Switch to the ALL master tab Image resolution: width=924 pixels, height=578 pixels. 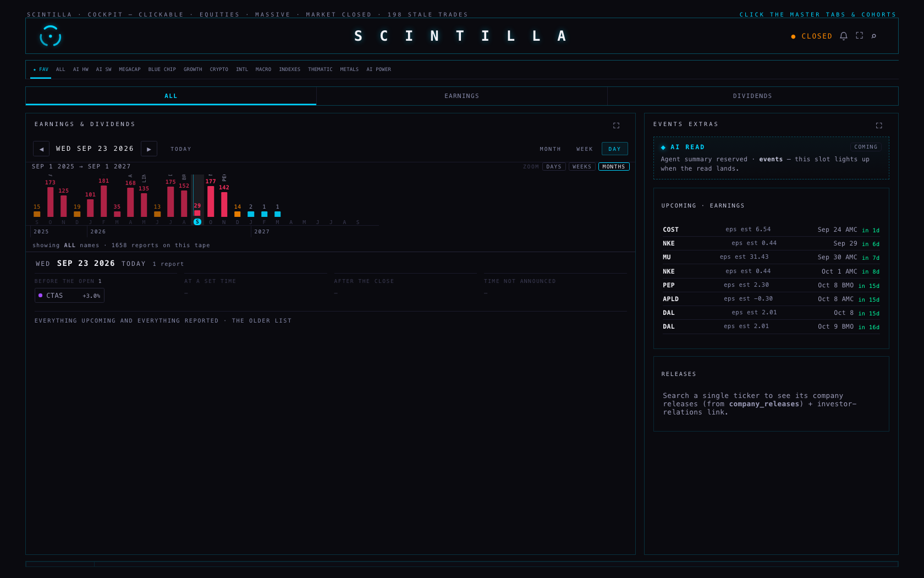(171, 96)
